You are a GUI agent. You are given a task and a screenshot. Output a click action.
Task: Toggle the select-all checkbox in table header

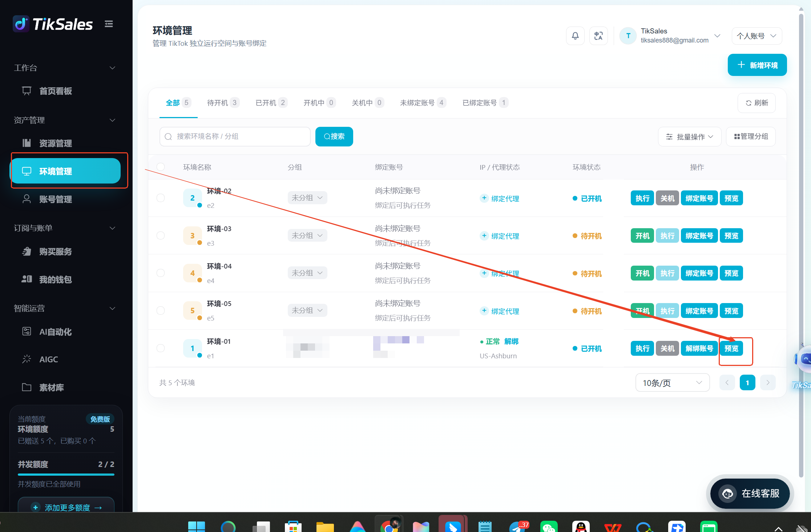tap(161, 167)
